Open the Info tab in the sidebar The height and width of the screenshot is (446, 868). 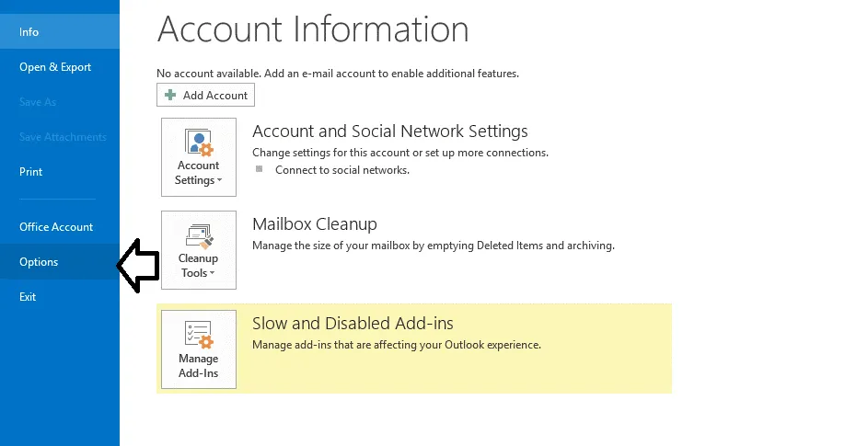(x=59, y=31)
